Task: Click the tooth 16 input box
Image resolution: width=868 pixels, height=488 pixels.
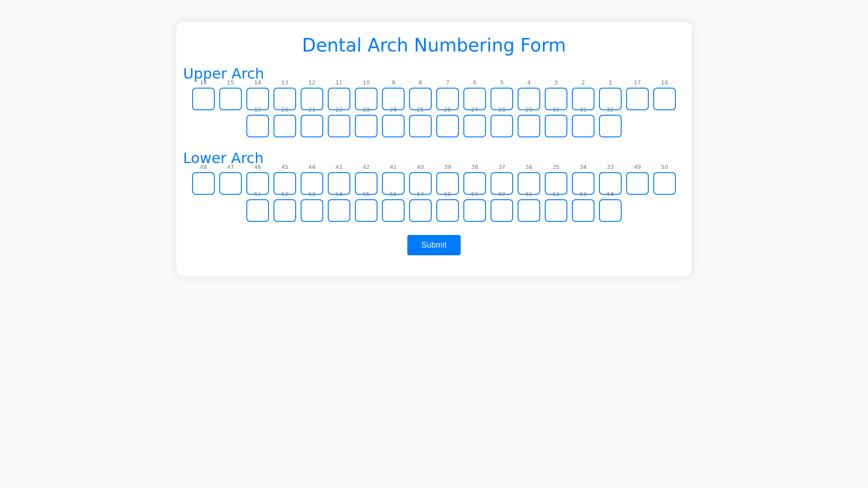Action: pyautogui.click(x=203, y=99)
